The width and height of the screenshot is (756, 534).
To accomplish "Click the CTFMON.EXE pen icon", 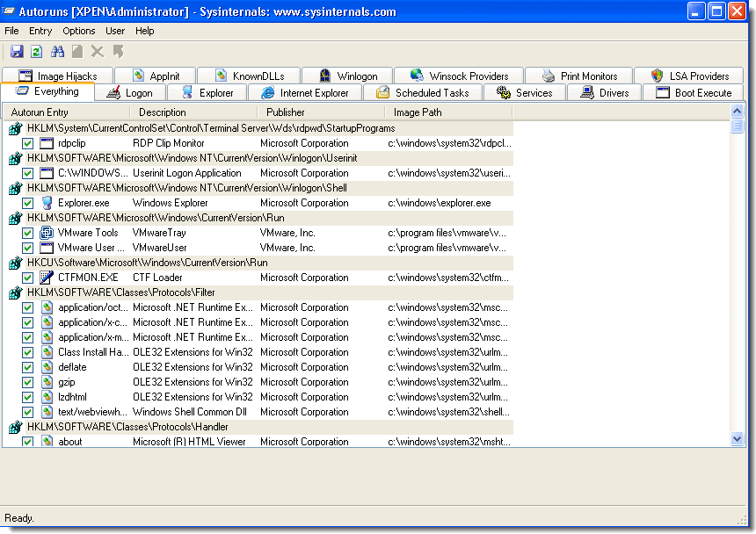I will [x=47, y=278].
